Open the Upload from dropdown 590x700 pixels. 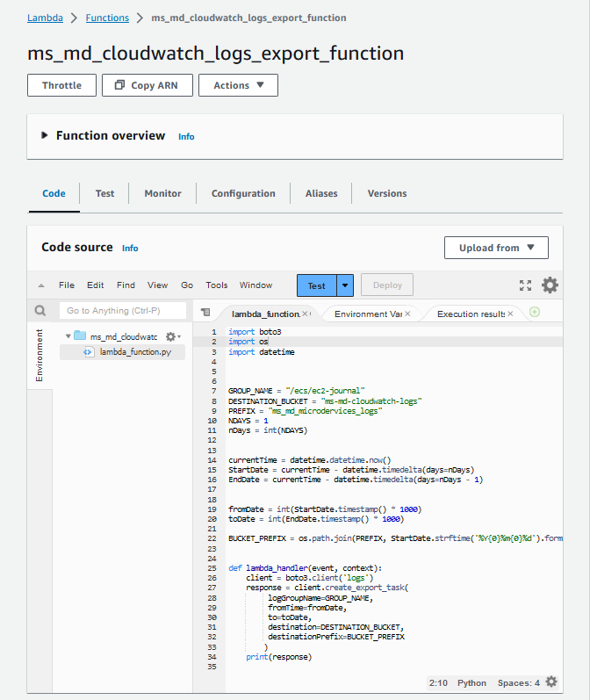tap(496, 248)
